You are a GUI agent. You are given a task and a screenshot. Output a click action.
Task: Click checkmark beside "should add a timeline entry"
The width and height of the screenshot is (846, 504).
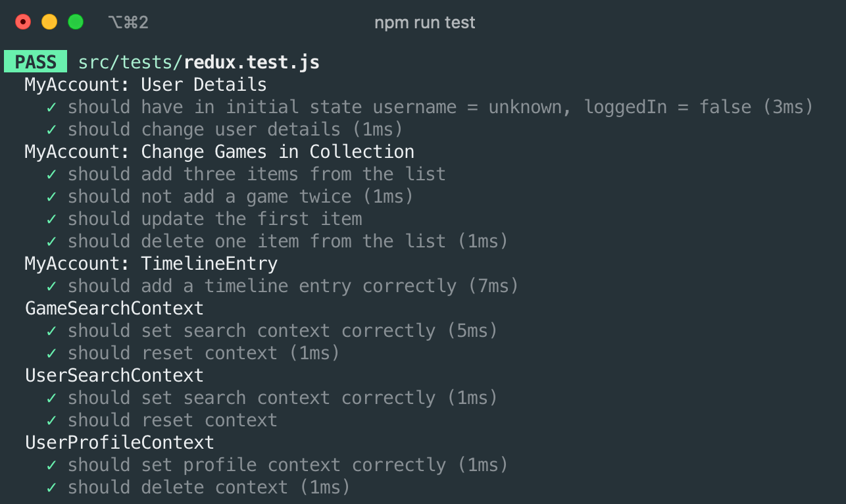click(51, 286)
